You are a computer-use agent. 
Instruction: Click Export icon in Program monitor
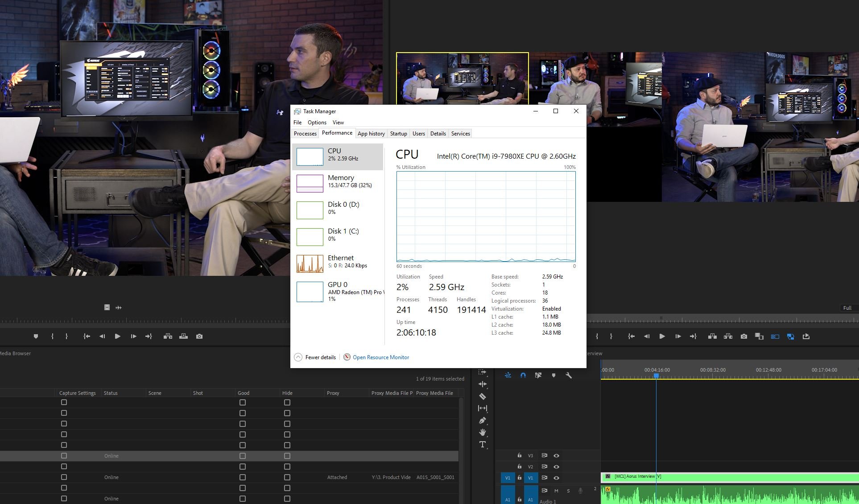click(806, 336)
